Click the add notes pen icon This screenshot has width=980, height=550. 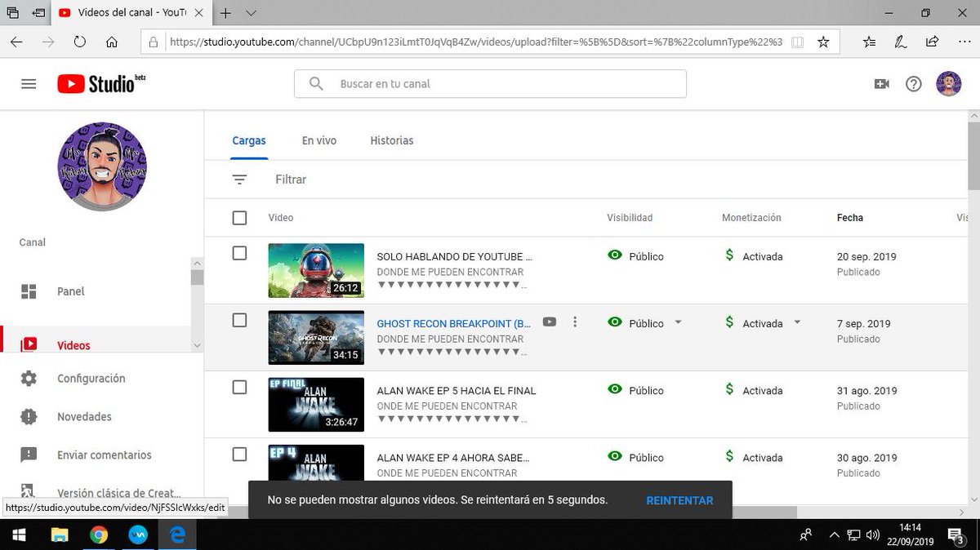click(x=901, y=42)
